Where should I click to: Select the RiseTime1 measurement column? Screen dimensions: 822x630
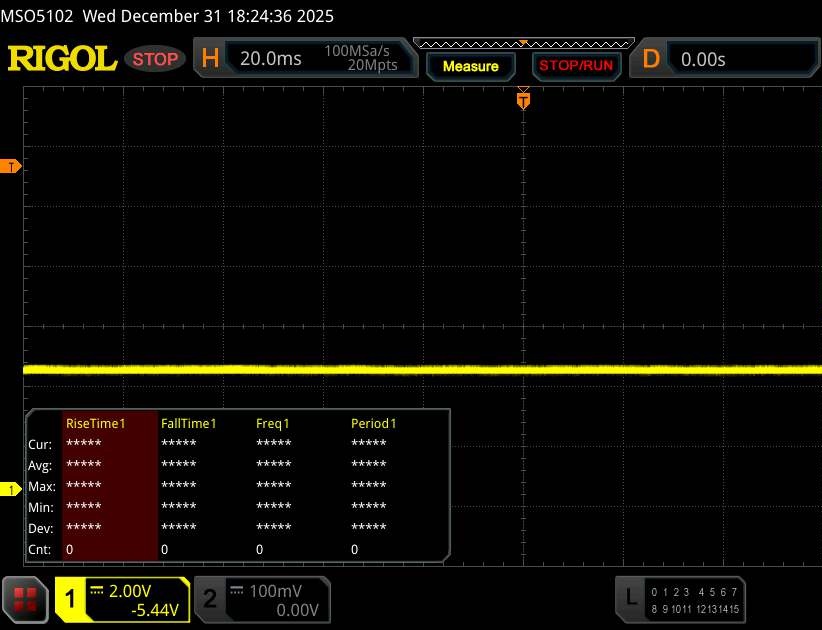(96, 423)
